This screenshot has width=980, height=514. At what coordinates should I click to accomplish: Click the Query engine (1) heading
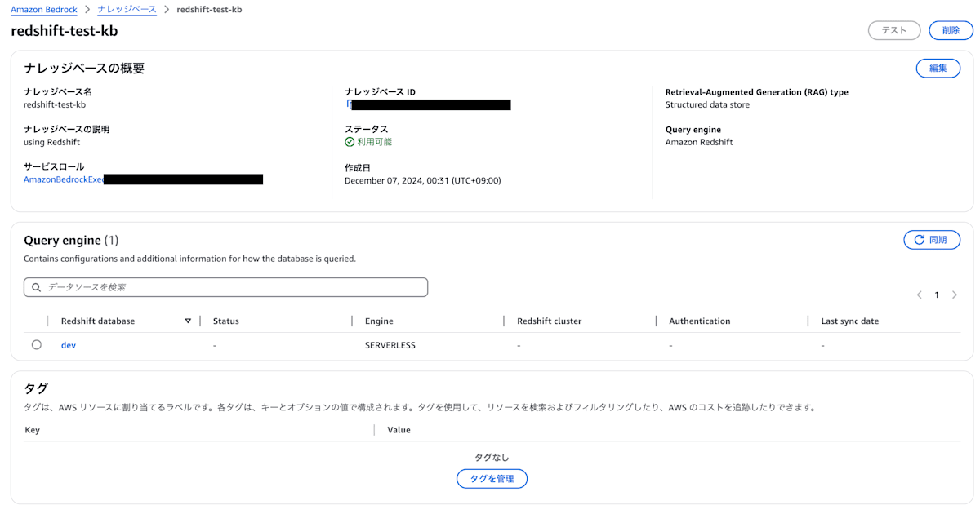tap(71, 240)
